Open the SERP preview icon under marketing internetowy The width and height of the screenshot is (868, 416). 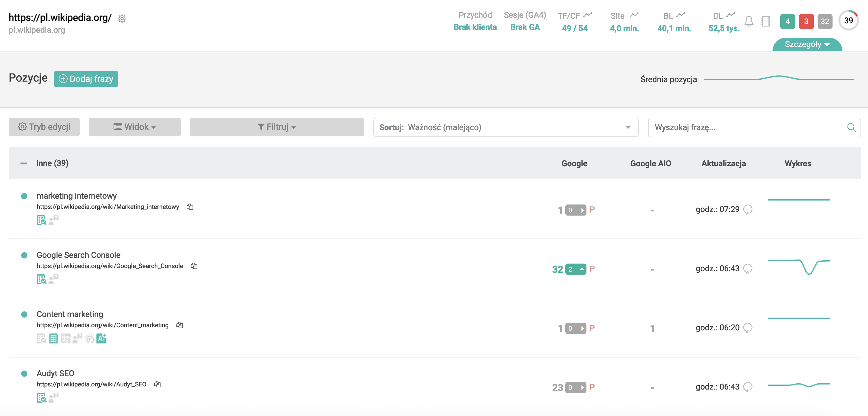[x=41, y=221]
